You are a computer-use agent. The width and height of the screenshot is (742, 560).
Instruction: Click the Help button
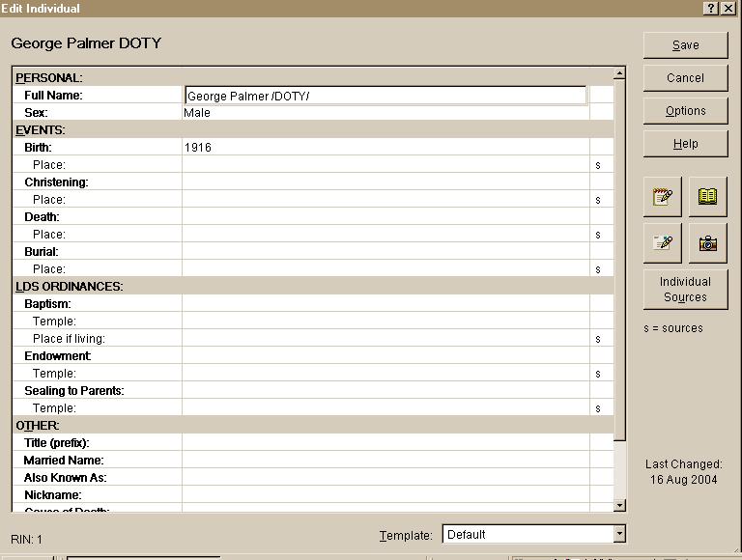[685, 143]
